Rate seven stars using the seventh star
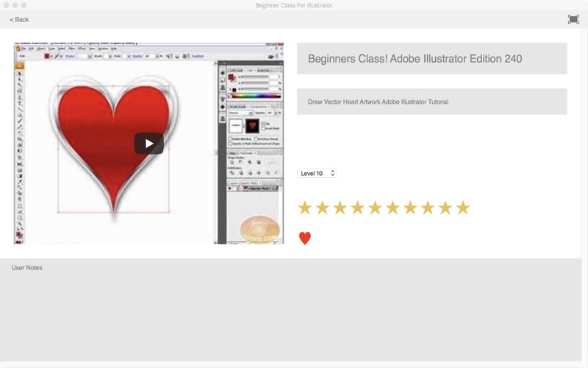The height and width of the screenshot is (368, 588). click(410, 208)
